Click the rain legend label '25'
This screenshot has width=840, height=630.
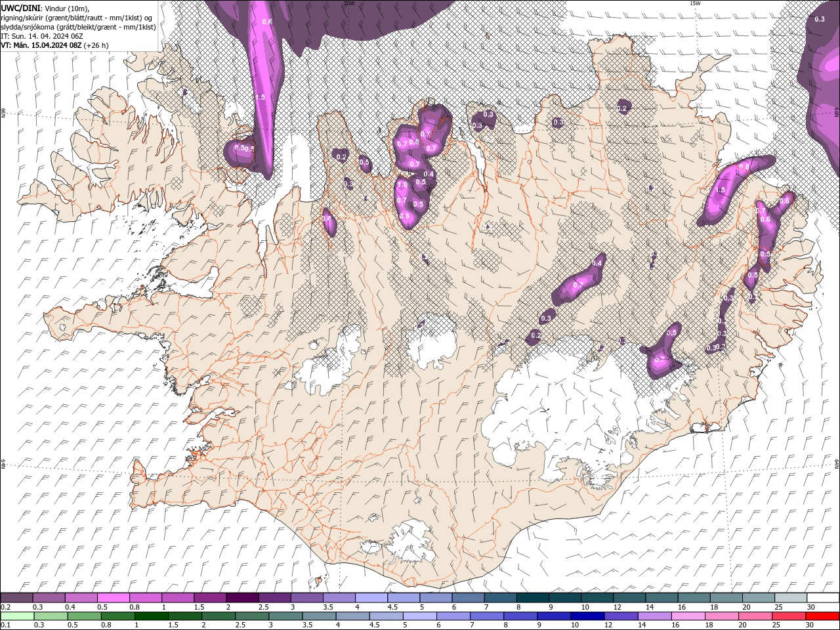pos(776,625)
